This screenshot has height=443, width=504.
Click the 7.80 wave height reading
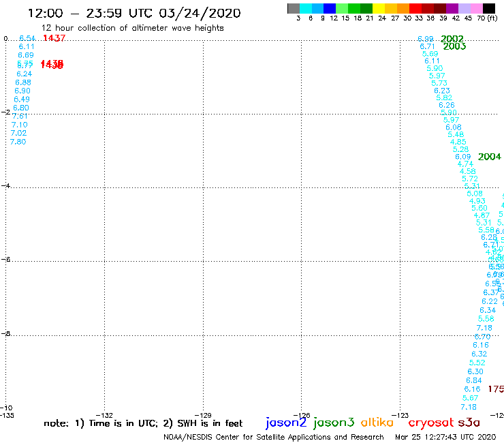[x=18, y=142]
